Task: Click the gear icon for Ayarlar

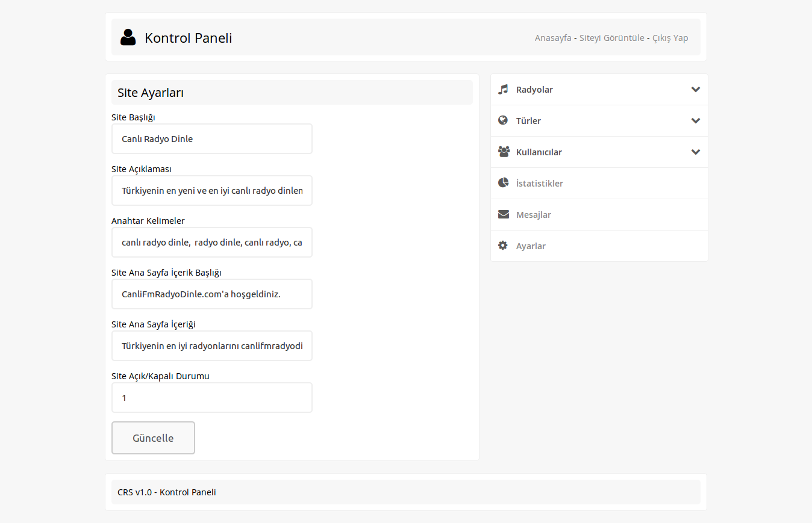Action: tap(503, 246)
